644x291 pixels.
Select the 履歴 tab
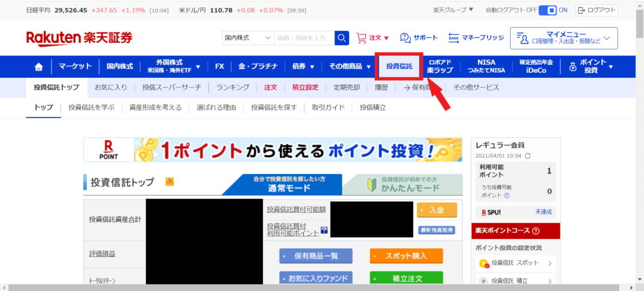380,87
